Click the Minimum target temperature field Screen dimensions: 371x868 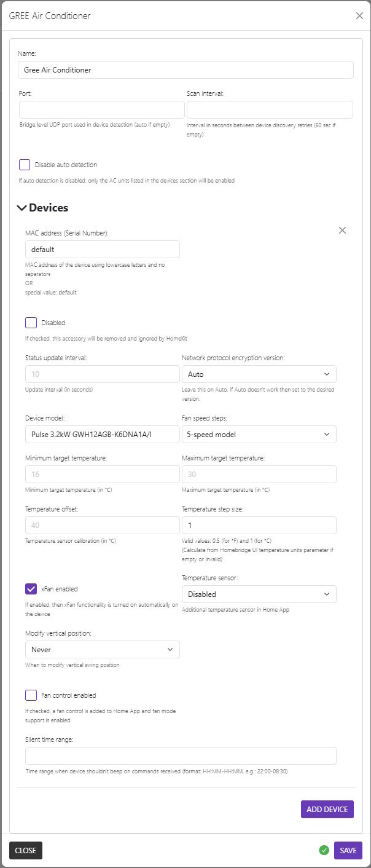pyautogui.click(x=103, y=474)
